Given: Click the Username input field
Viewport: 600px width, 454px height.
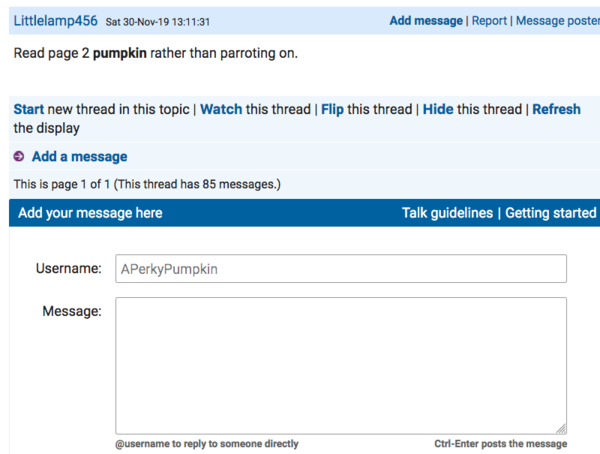Looking at the screenshot, I should point(341,269).
